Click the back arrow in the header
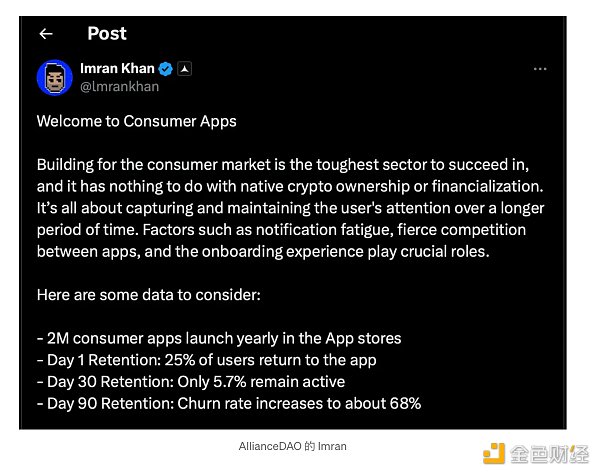This screenshot has height=475, width=600. 46,34
